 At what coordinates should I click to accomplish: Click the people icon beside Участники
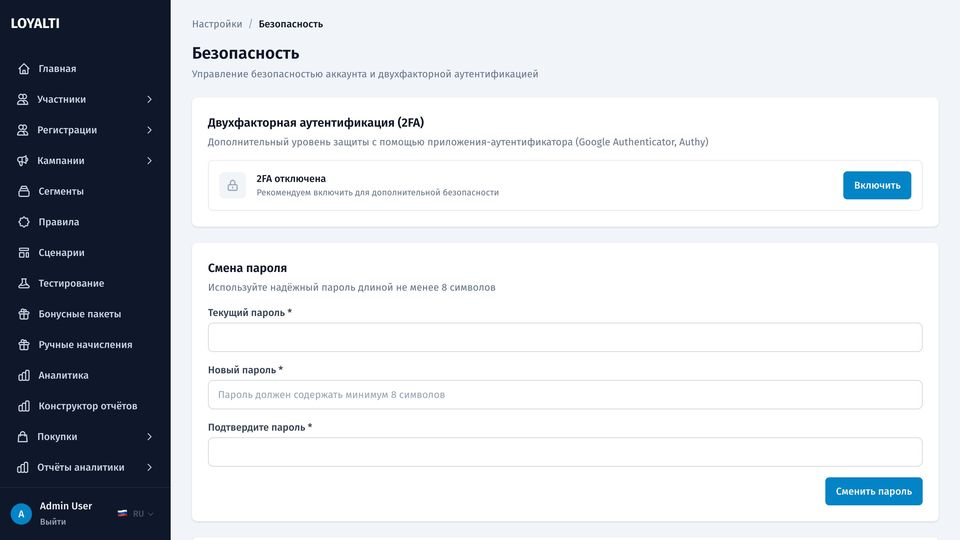(23, 99)
